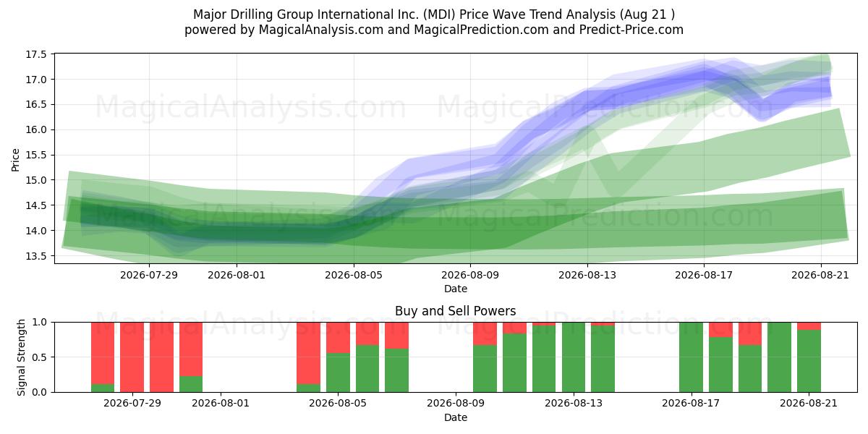Click 2026-08-13 tick on price chart axis
The height and width of the screenshot is (434, 868).
click(587, 275)
